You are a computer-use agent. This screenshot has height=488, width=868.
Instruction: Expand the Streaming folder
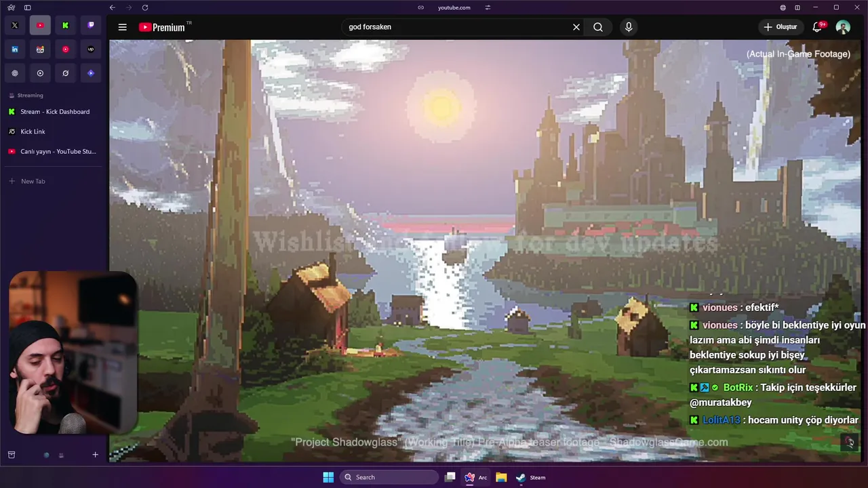26,96
